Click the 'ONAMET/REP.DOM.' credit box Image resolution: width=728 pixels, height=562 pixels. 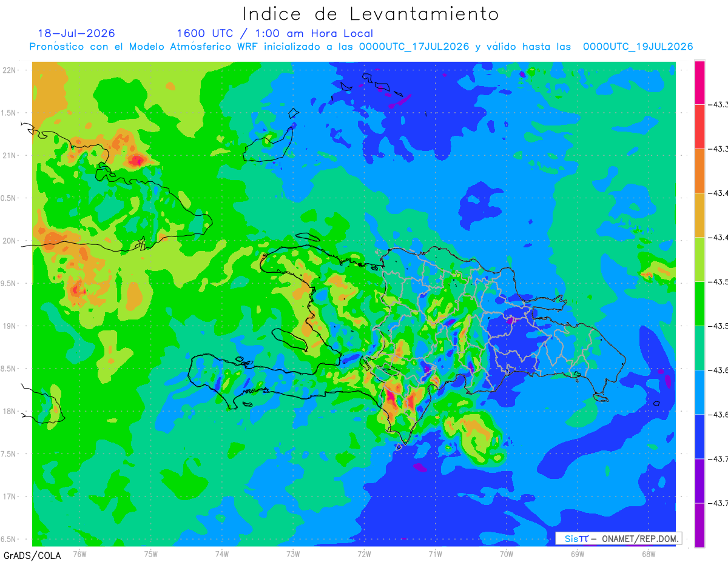click(x=619, y=538)
